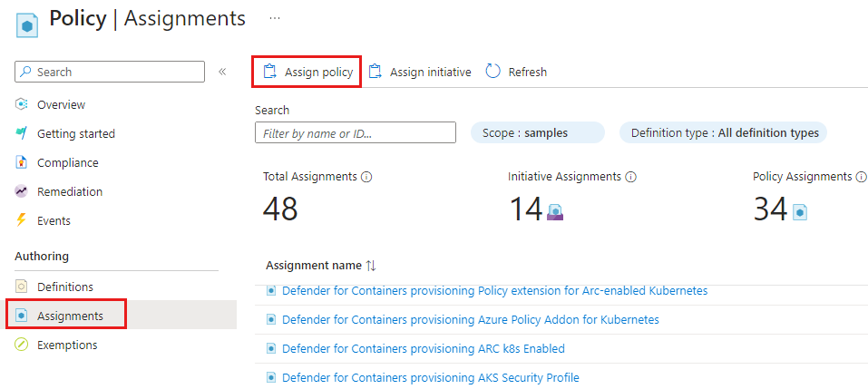Click the Compliance icon in sidebar

point(22,162)
